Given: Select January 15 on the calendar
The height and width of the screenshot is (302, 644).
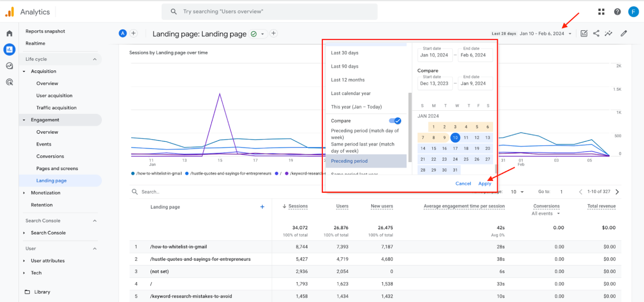Looking at the screenshot, I should (433, 148).
